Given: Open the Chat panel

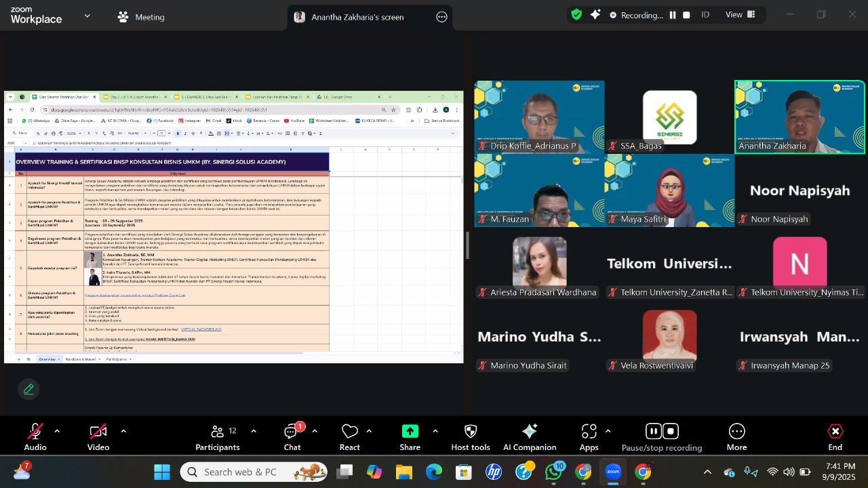Looking at the screenshot, I should (x=292, y=437).
